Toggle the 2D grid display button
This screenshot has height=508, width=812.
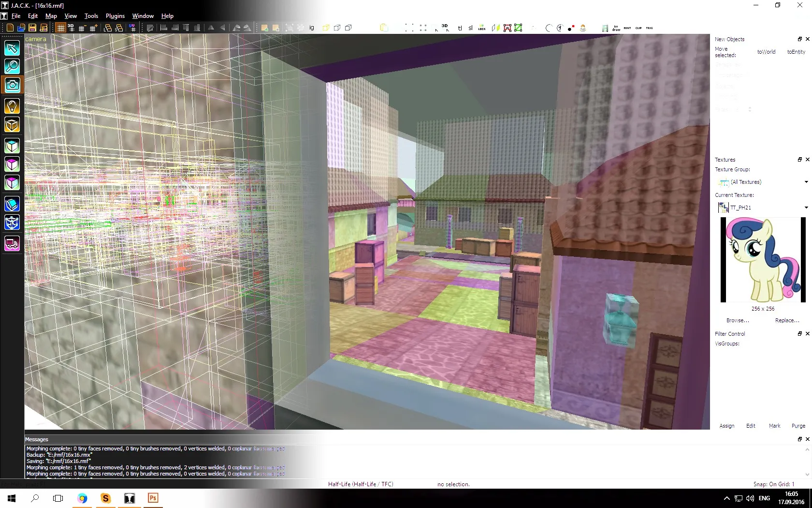click(60, 28)
